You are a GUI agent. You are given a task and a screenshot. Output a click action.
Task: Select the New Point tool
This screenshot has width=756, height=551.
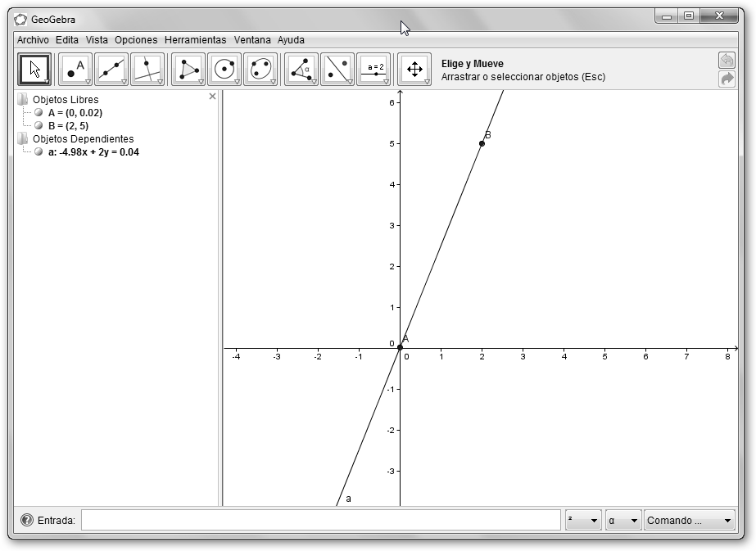pos(75,70)
